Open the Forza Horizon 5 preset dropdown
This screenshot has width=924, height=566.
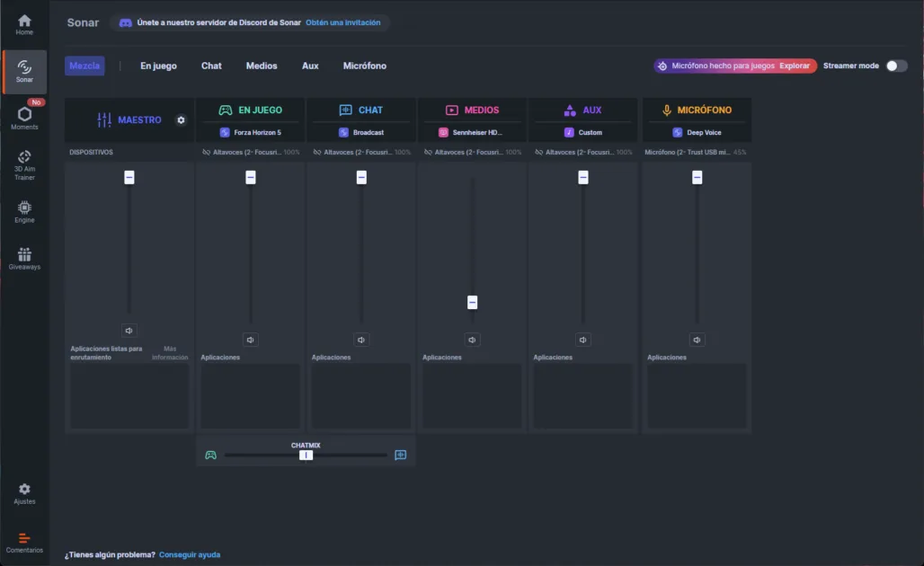pos(250,132)
